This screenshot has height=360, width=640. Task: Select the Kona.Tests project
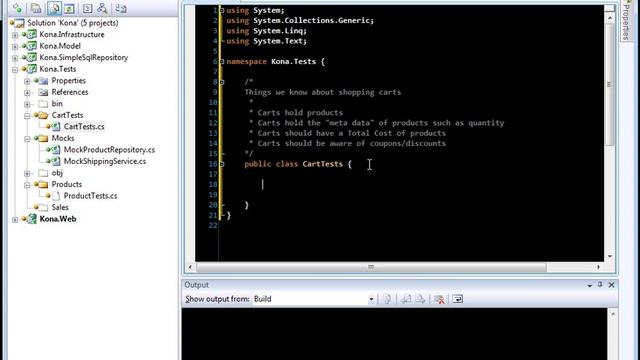tap(58, 69)
